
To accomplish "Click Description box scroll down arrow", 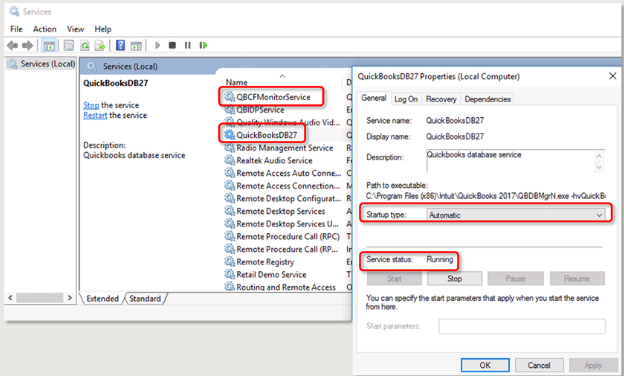I will 599,168.
